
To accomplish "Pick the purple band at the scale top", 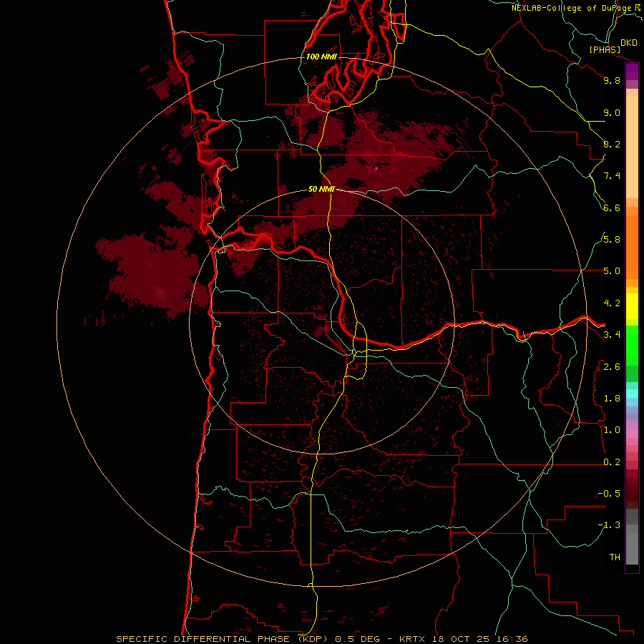I will [x=632, y=72].
